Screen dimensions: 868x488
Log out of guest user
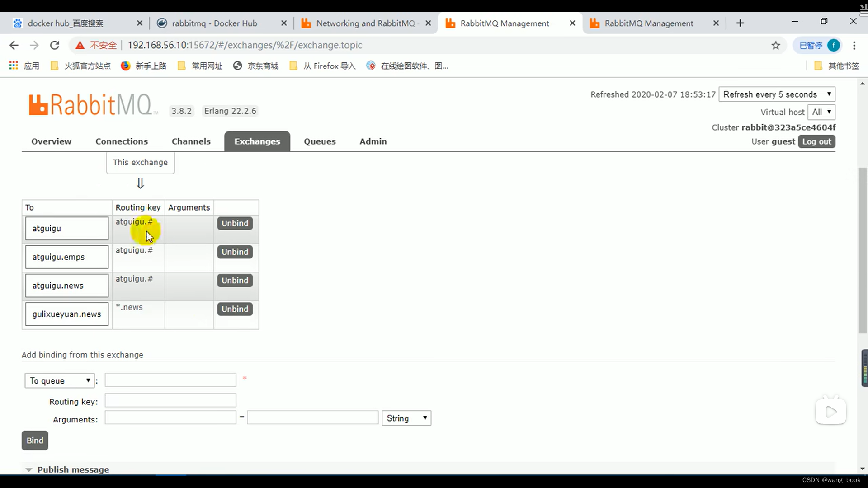coord(816,141)
